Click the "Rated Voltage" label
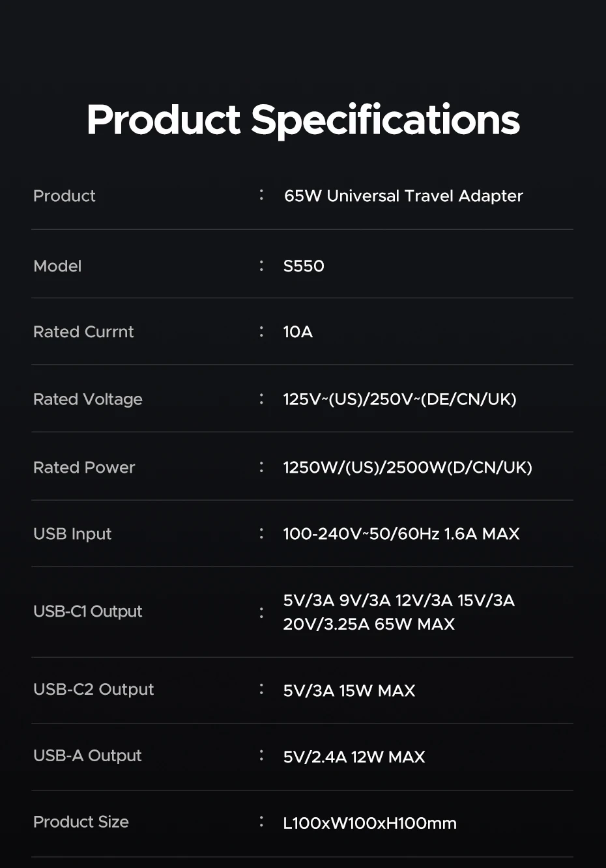The image size is (606, 868). (x=88, y=399)
